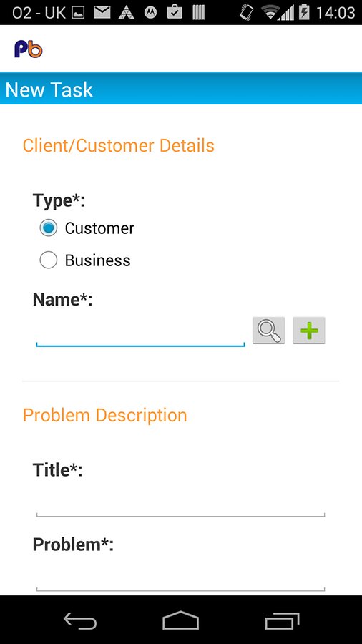This screenshot has height=644, width=362.
Task: Tap the mail envelope status bar icon
Action: point(102,12)
